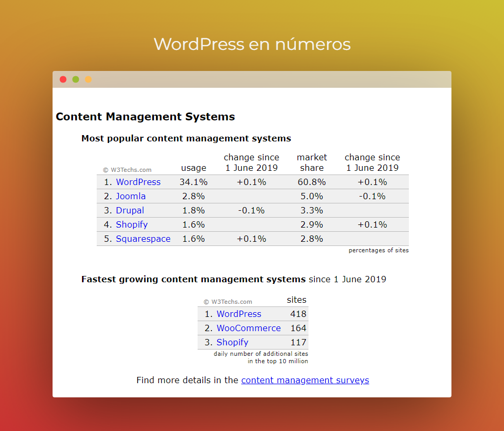Select the 117 sites value for Shopify
504x431 pixels.
point(299,342)
